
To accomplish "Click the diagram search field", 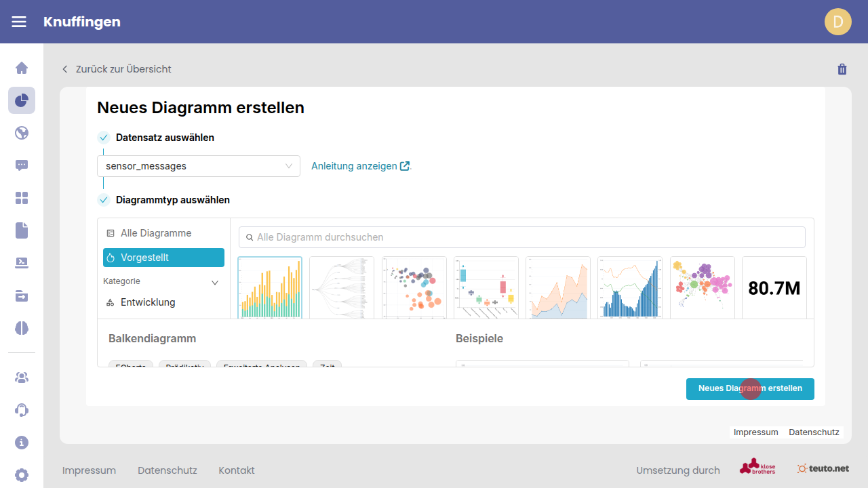I will point(521,237).
